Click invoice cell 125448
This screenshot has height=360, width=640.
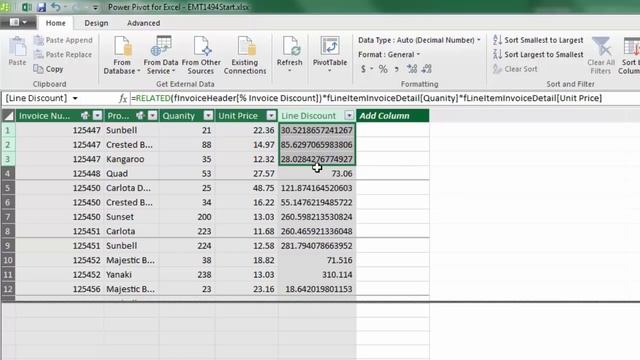pos(60,173)
